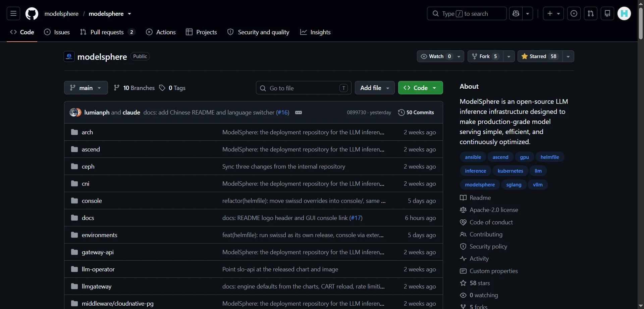
Task: Expand the Add file dropdown
Action: (x=375, y=88)
